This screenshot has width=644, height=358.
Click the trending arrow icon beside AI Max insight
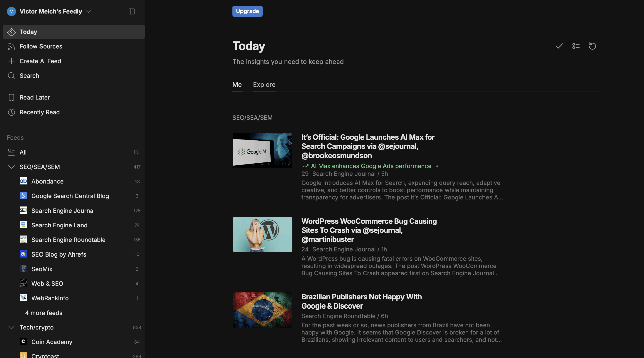(x=305, y=166)
